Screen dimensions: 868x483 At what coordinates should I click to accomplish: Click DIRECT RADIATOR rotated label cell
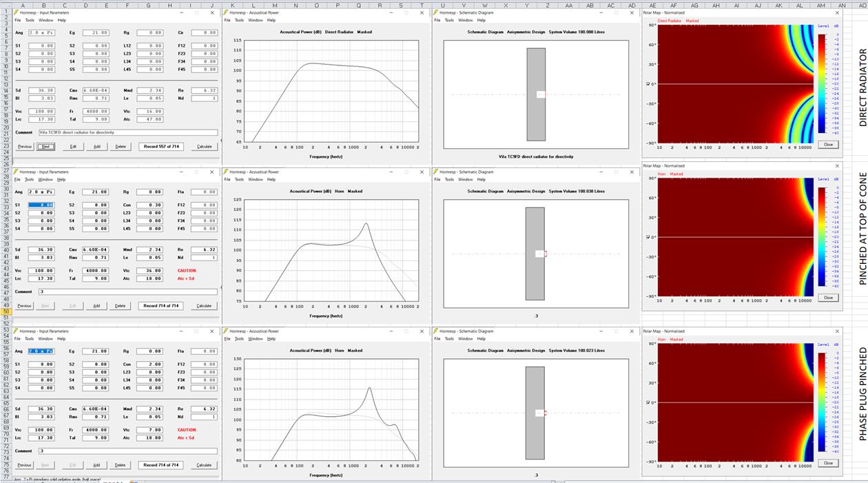coord(862,88)
